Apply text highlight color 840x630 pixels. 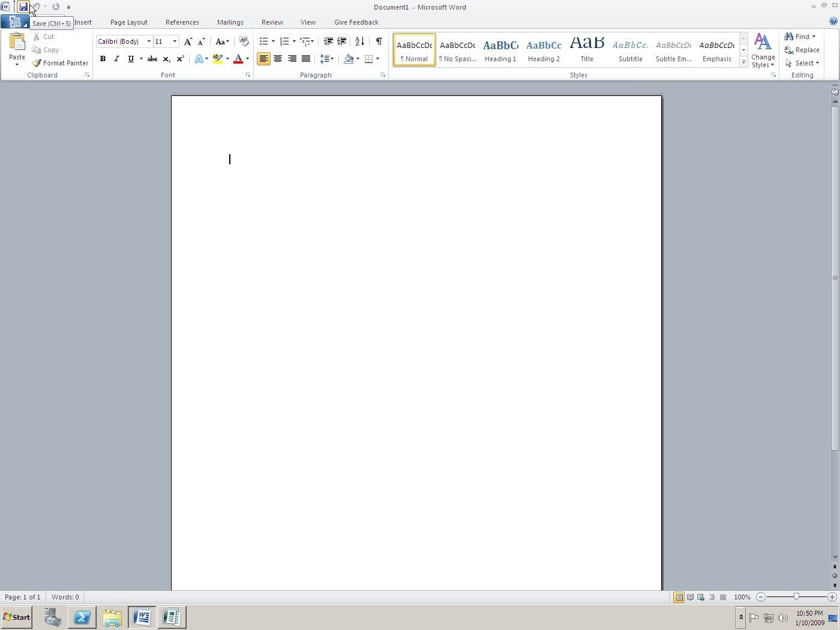(x=217, y=58)
